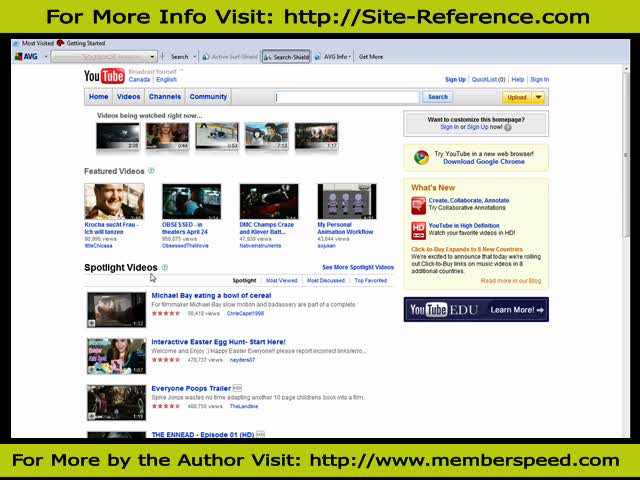Select the Spotlight filter tab
Viewport: 640px width, 480px height.
point(244,280)
